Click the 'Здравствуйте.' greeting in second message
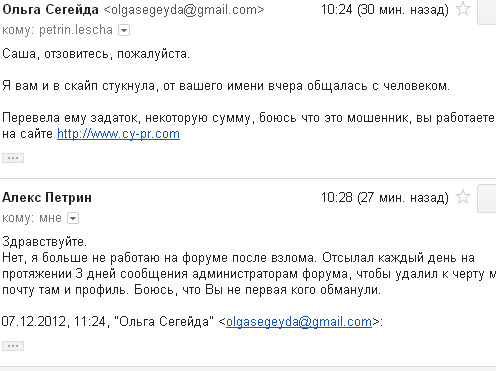Viewport: 496px width, 371px height. 44,242
